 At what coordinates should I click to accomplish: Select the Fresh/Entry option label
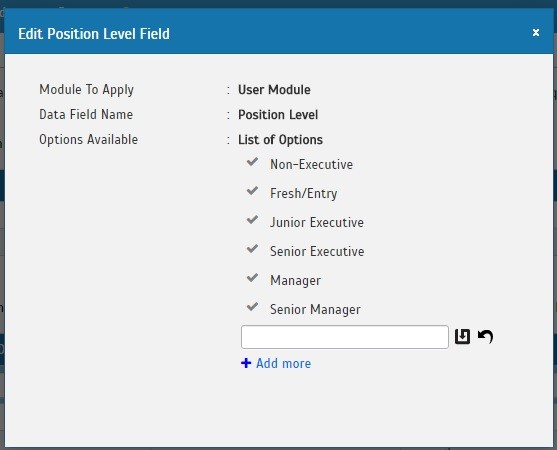[303, 194]
